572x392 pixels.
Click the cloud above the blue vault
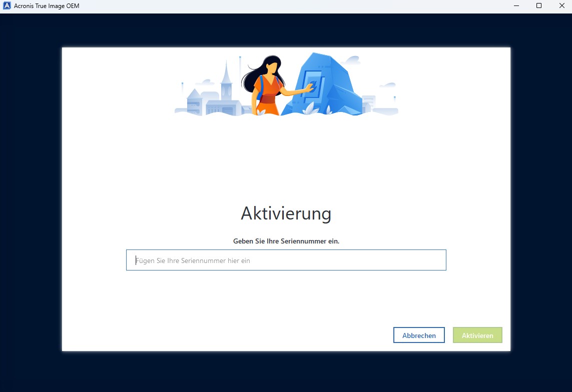tap(352, 60)
